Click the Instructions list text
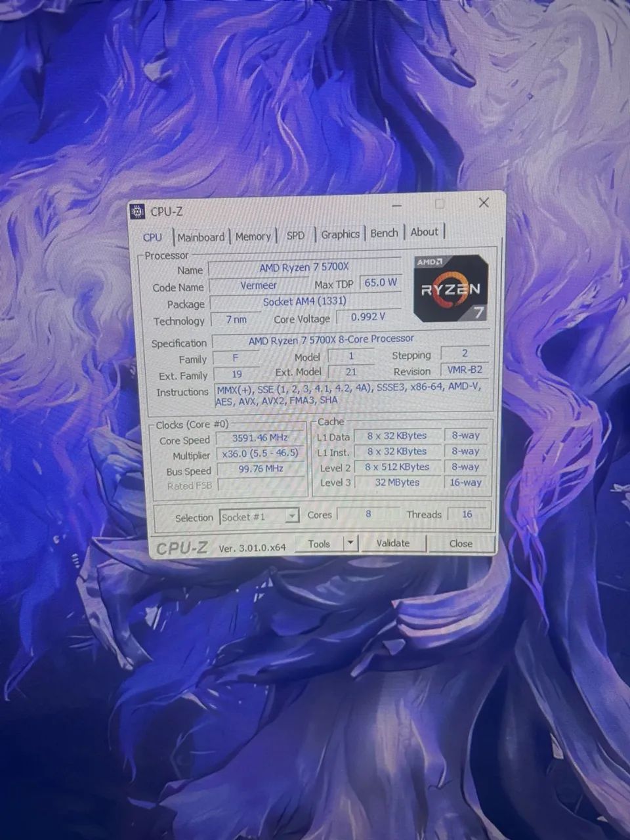Image resolution: width=630 pixels, height=840 pixels. coord(353,394)
